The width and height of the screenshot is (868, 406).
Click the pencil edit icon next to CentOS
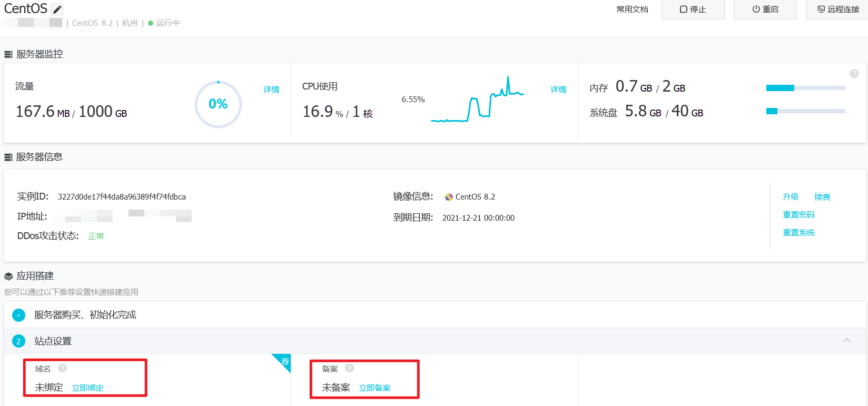pyautogui.click(x=57, y=9)
